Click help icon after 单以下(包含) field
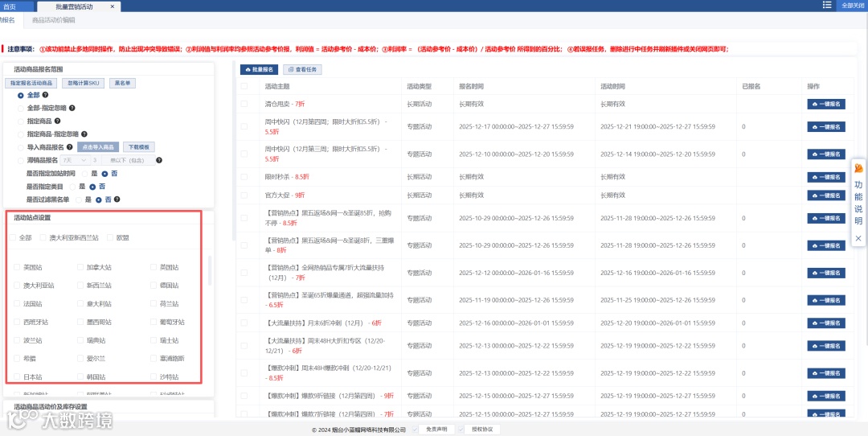Screen dimensions: 868x436 pyautogui.click(x=159, y=161)
